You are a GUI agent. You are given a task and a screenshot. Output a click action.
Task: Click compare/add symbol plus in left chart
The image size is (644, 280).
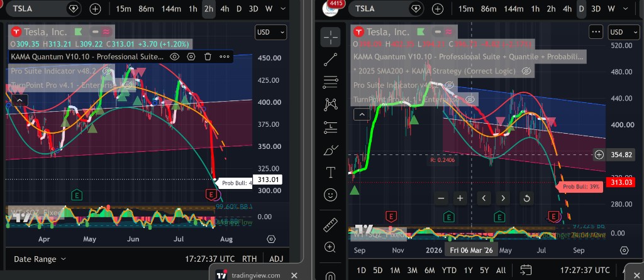coord(96,9)
